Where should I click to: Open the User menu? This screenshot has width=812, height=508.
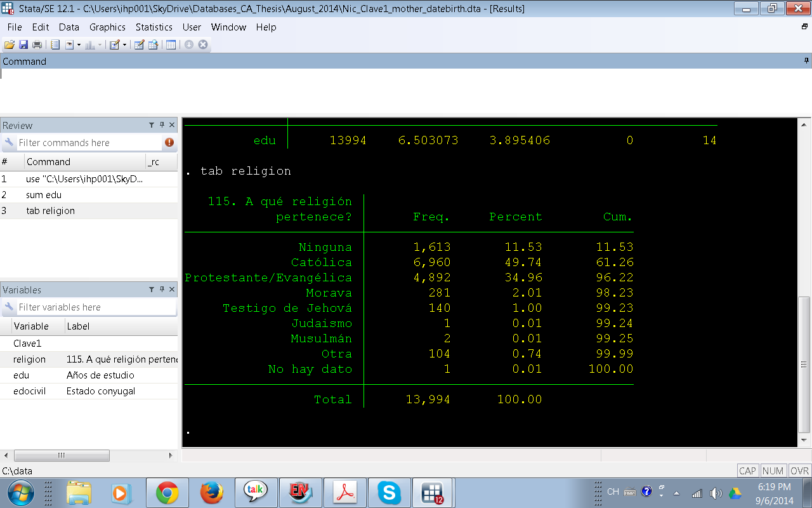192,27
